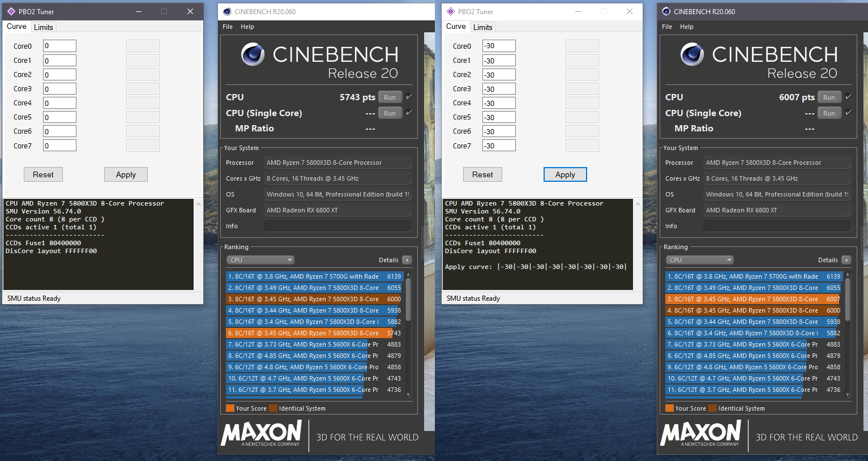Viewport: 868px width, 461px height.
Task: Focus the Core1 field showing -30
Action: [x=499, y=60]
